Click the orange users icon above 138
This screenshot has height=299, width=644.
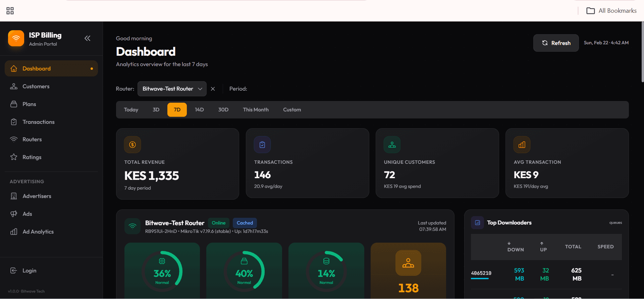tap(408, 263)
